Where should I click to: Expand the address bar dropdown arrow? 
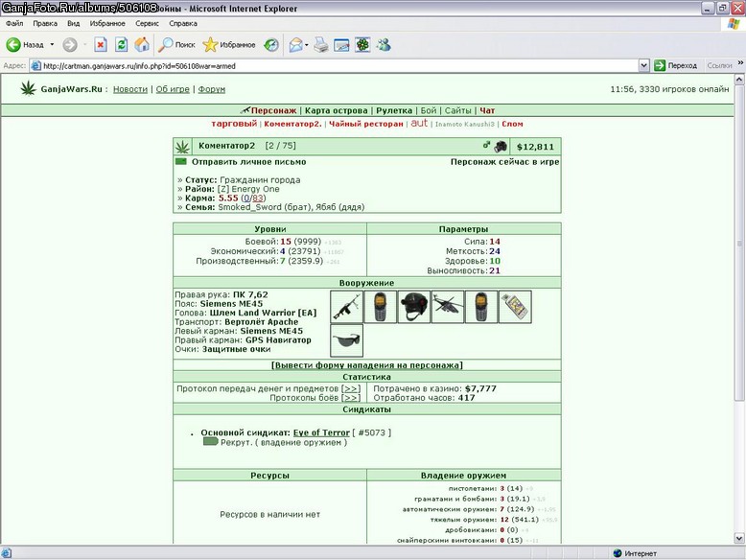click(643, 65)
